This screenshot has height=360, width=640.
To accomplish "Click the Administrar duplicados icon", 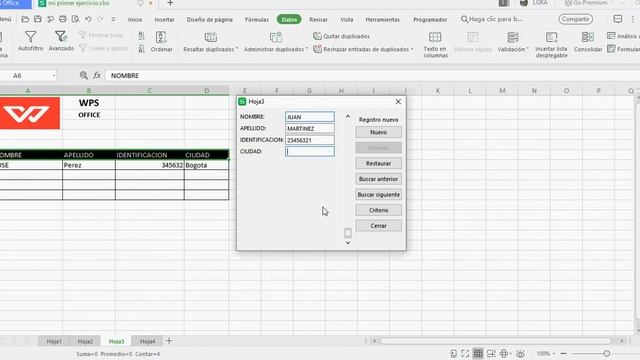I will [276, 38].
